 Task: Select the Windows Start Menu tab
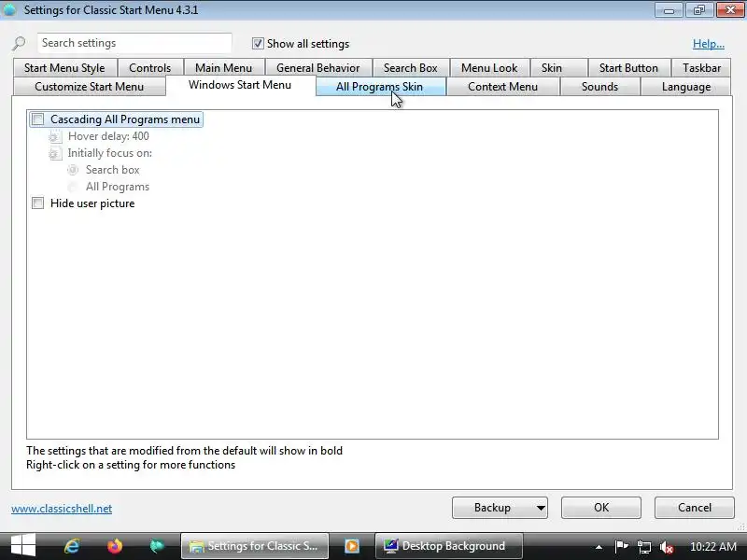240,85
